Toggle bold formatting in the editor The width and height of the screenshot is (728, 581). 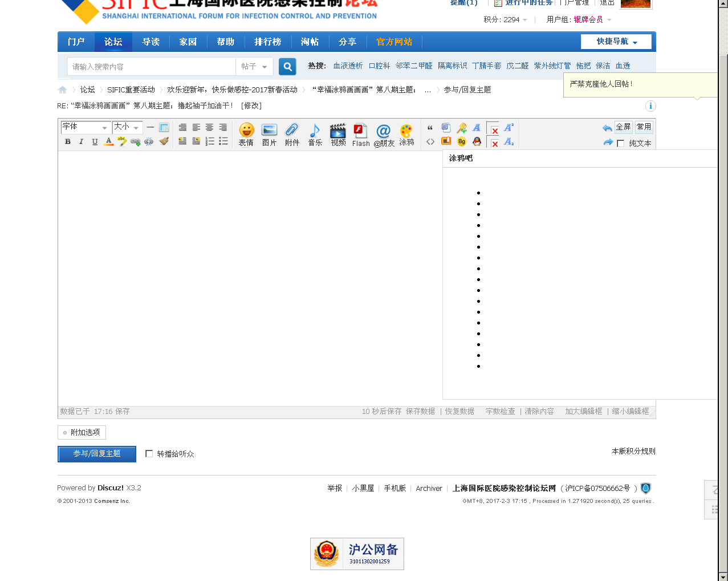[68, 141]
